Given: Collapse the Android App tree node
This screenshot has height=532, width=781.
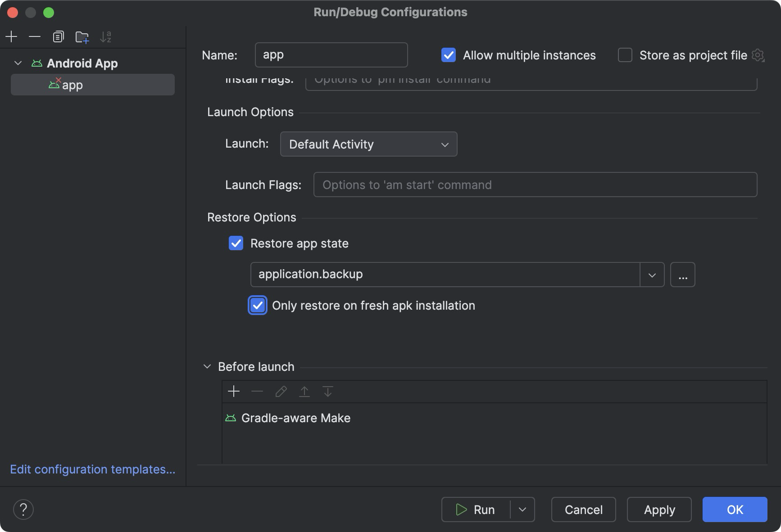Looking at the screenshot, I should tap(18, 63).
